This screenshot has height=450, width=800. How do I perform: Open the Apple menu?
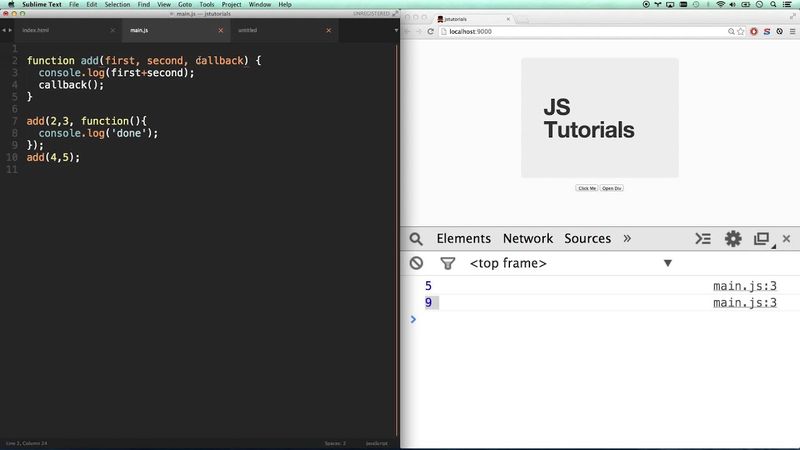(x=11, y=5)
